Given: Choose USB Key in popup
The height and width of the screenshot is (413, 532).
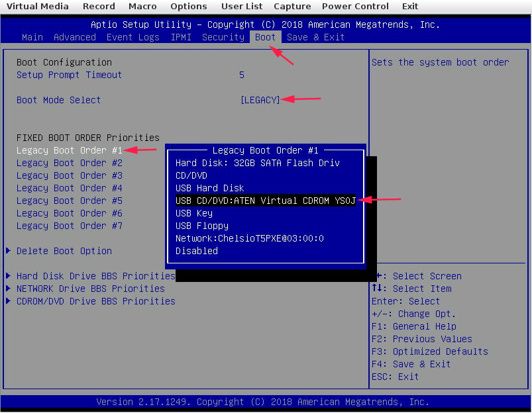Looking at the screenshot, I should coord(194,213).
